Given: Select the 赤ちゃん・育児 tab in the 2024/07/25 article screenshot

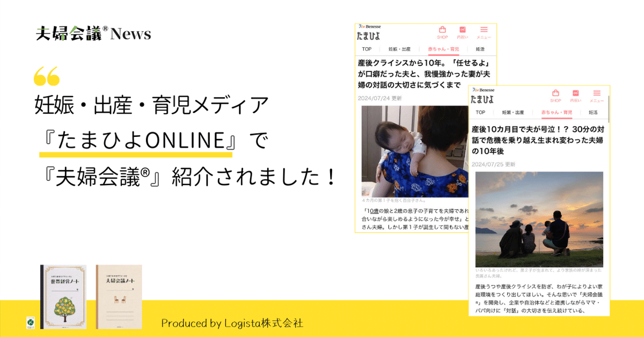Looking at the screenshot, I should click(x=557, y=112).
